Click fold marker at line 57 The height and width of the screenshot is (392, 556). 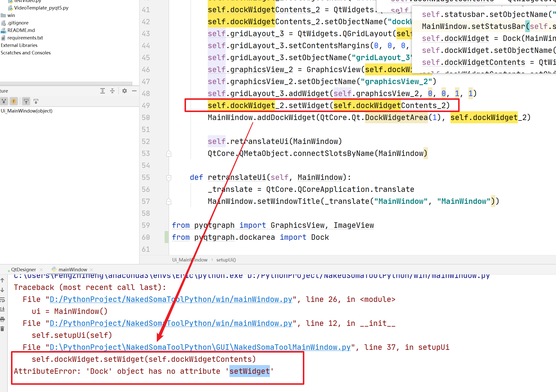[169, 201]
